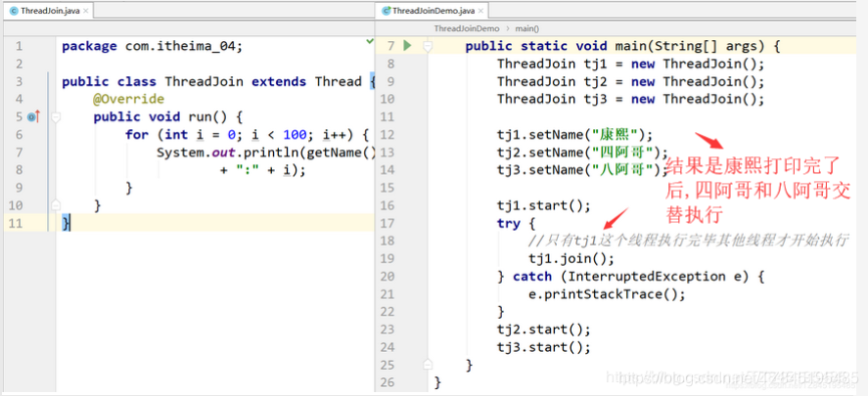Place cursor on tj1.join() statement
This screenshot has height=396, width=868.
pyautogui.click(x=571, y=258)
